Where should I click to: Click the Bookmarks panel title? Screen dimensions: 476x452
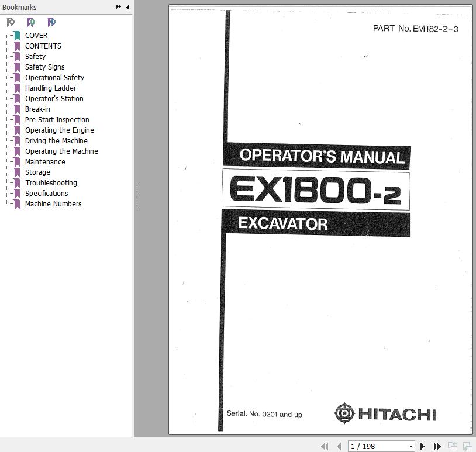(19, 7)
